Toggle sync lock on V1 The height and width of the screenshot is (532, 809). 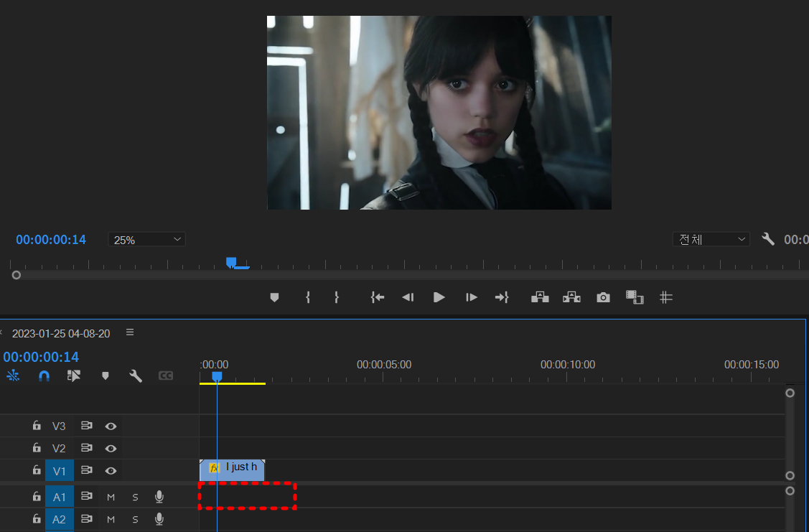[87, 470]
